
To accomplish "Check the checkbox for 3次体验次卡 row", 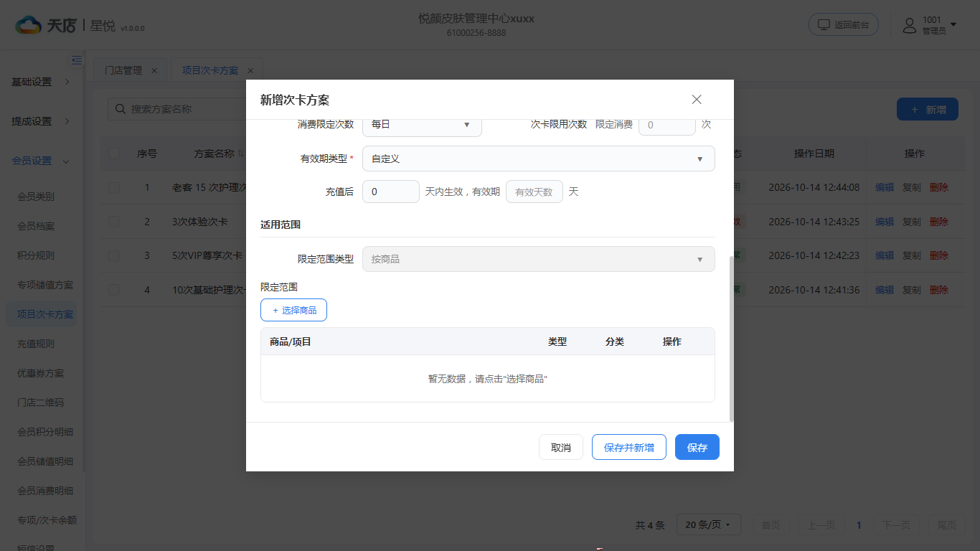I will pyautogui.click(x=114, y=222).
